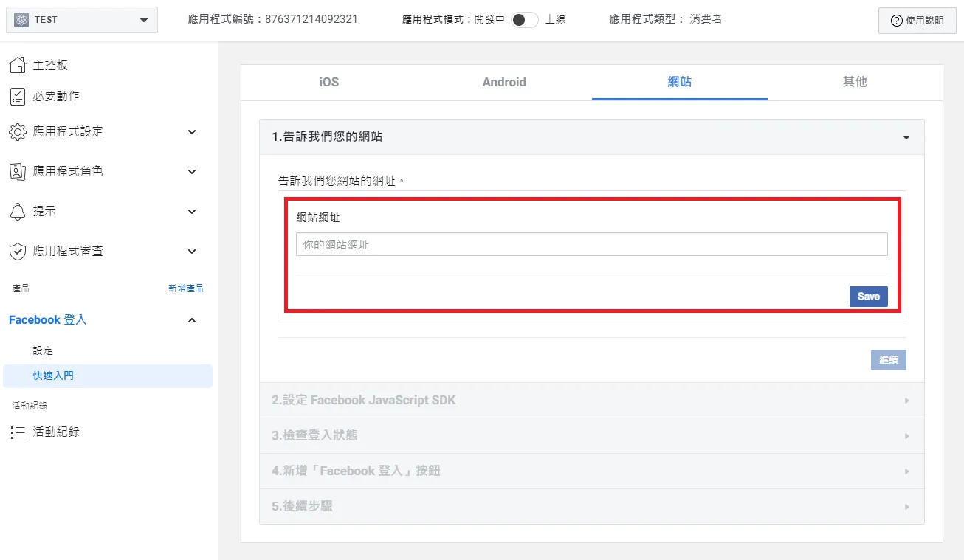Image resolution: width=964 pixels, height=560 pixels.
Task: Open 必要動作 in the sidebar
Action: point(56,96)
